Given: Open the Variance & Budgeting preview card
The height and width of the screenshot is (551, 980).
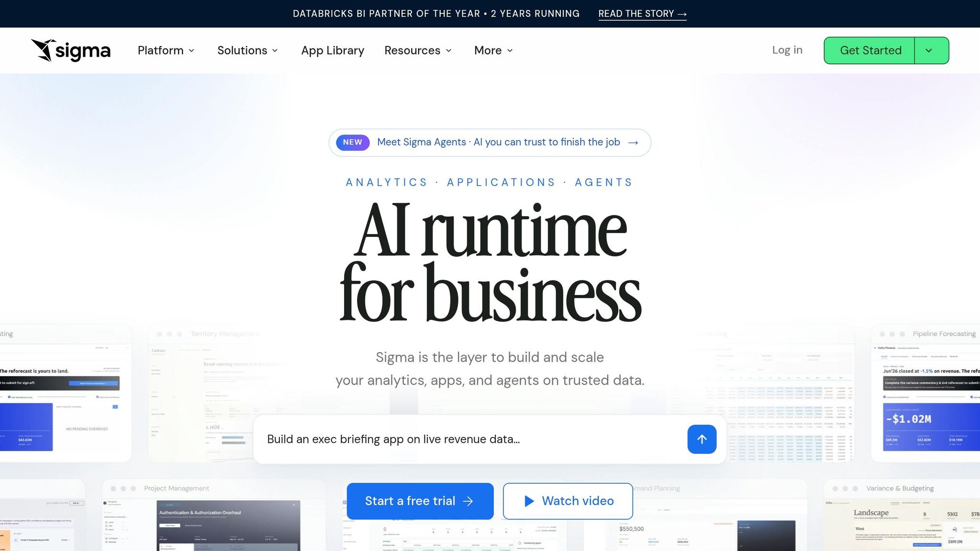Looking at the screenshot, I should tap(902, 515).
